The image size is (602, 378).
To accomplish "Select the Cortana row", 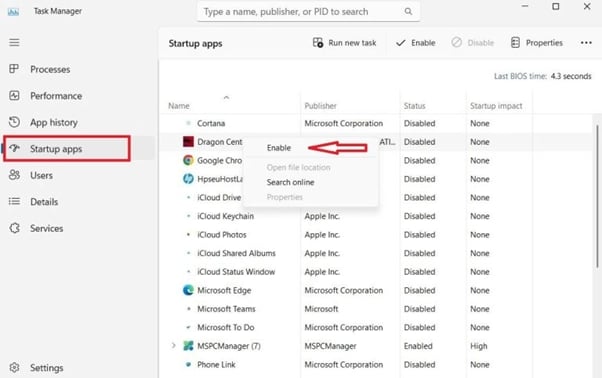I will (376, 123).
